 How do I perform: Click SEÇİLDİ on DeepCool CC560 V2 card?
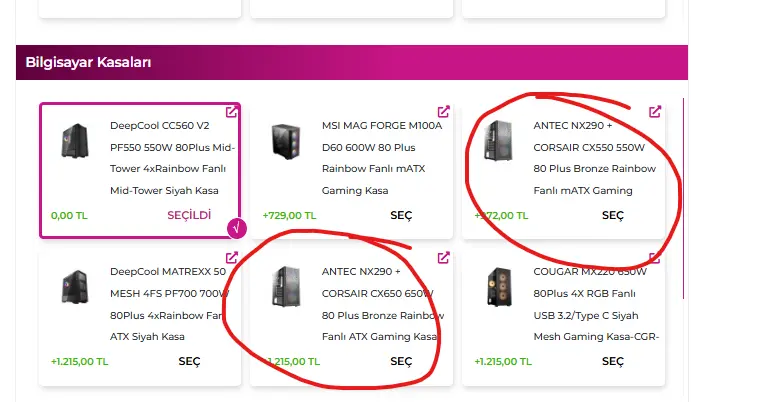[189, 215]
